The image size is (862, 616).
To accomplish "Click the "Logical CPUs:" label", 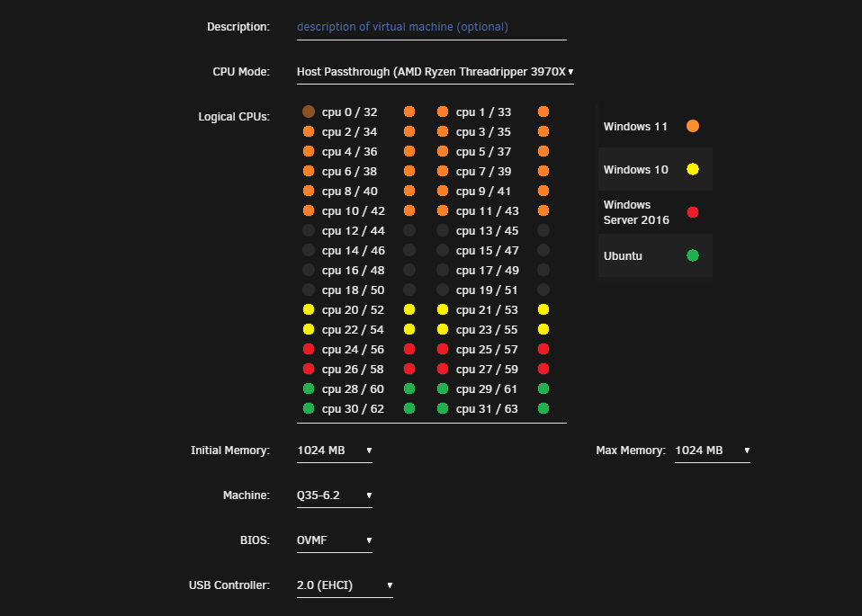I will click(x=234, y=117).
